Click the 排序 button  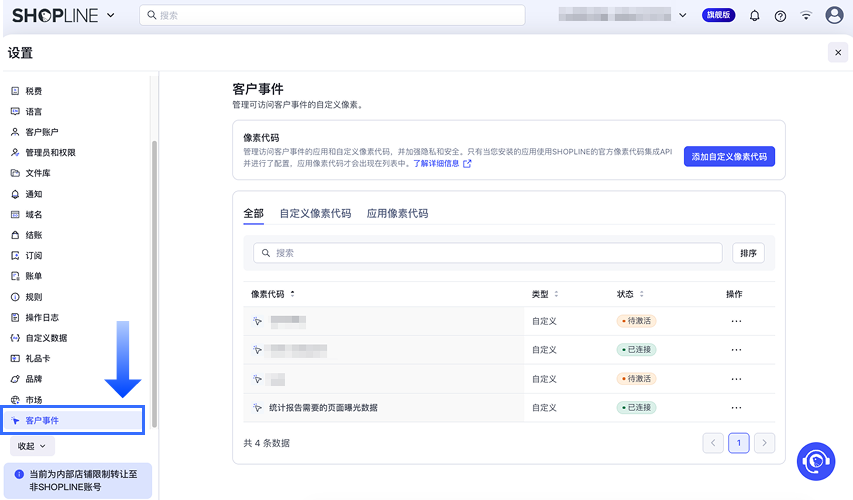click(748, 253)
